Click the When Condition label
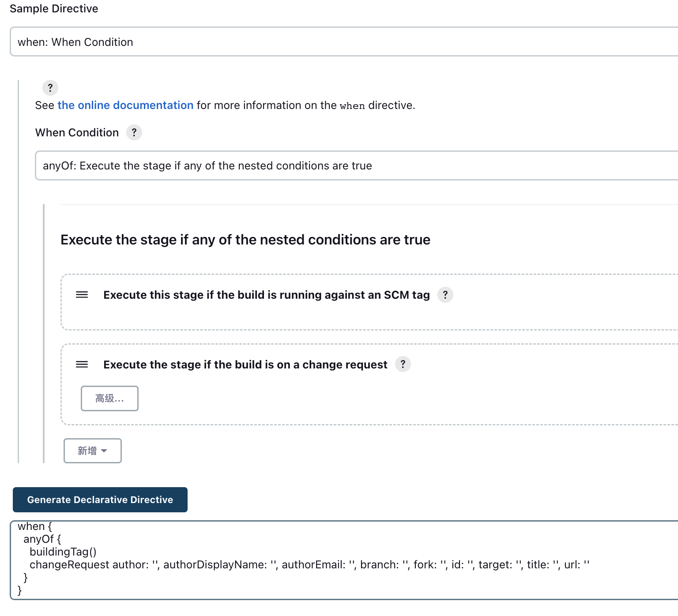Viewport: 678px width, 616px height. coord(77,132)
